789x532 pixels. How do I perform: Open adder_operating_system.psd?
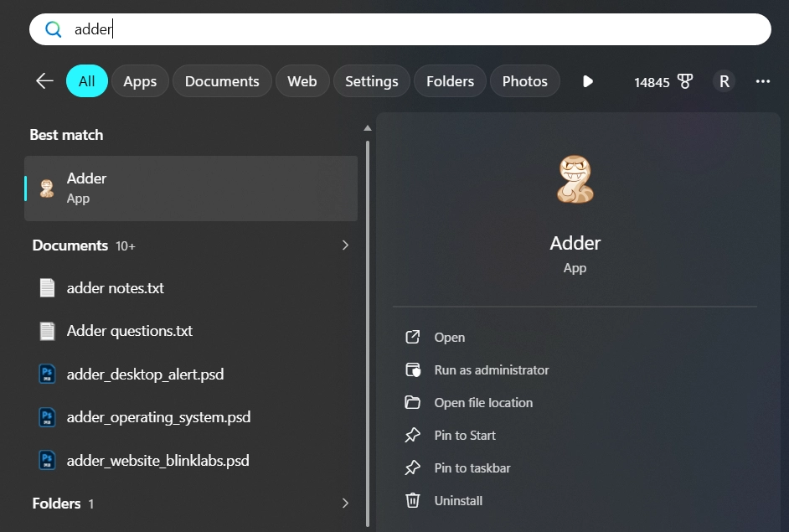158,417
